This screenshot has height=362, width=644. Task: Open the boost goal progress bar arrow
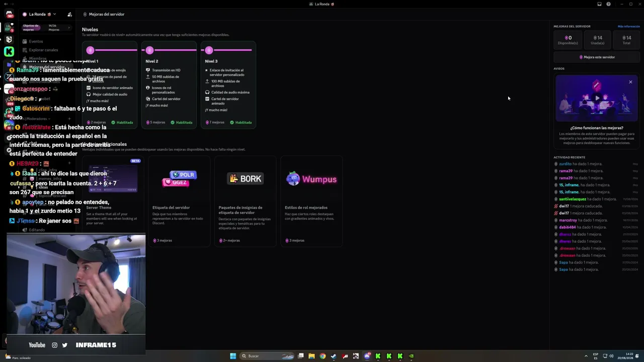69,27
